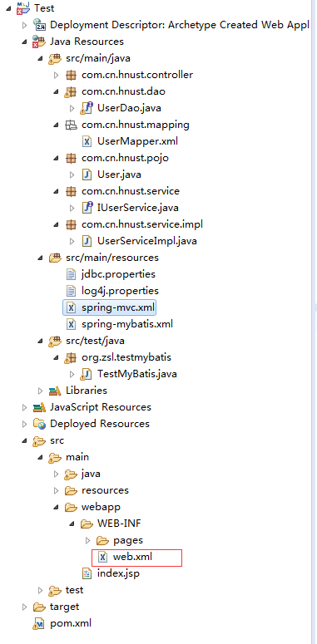Click the com.cn.hnust.mapping package icon
The width and height of the screenshot is (317, 644).
coord(71,125)
